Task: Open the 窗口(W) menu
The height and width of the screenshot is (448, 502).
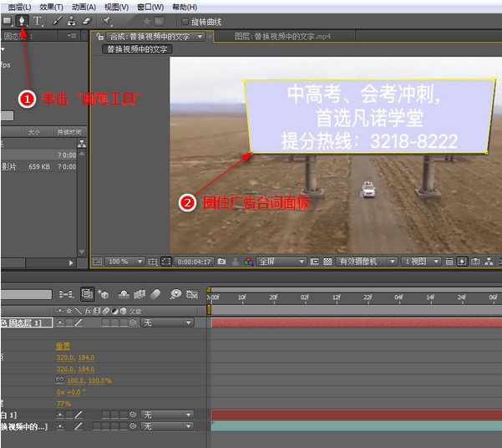Action: pos(150,7)
